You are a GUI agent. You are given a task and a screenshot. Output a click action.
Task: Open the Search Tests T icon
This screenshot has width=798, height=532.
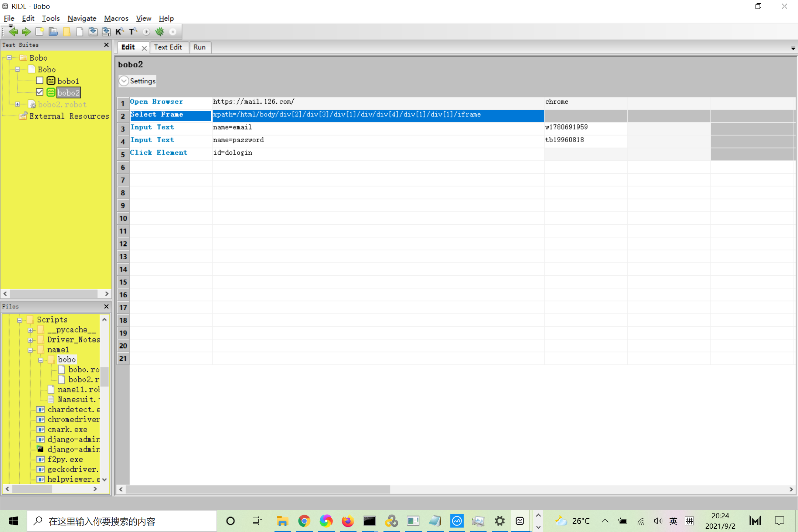[133, 32]
